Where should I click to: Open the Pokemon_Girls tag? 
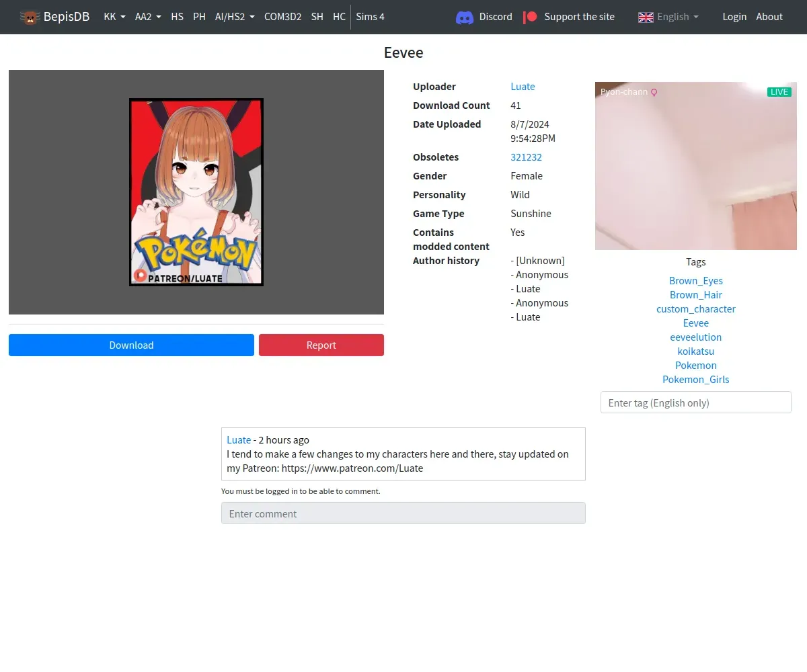point(696,380)
